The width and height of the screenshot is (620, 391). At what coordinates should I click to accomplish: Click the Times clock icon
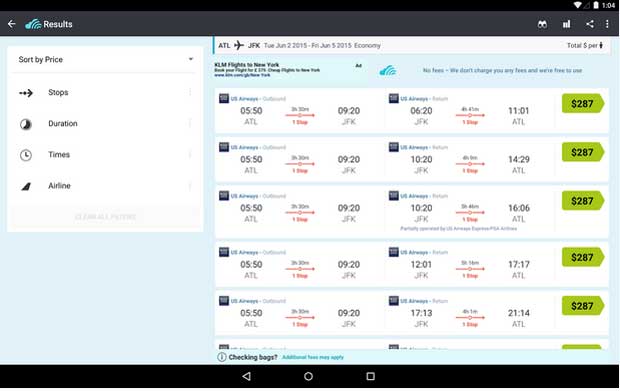[x=26, y=155]
